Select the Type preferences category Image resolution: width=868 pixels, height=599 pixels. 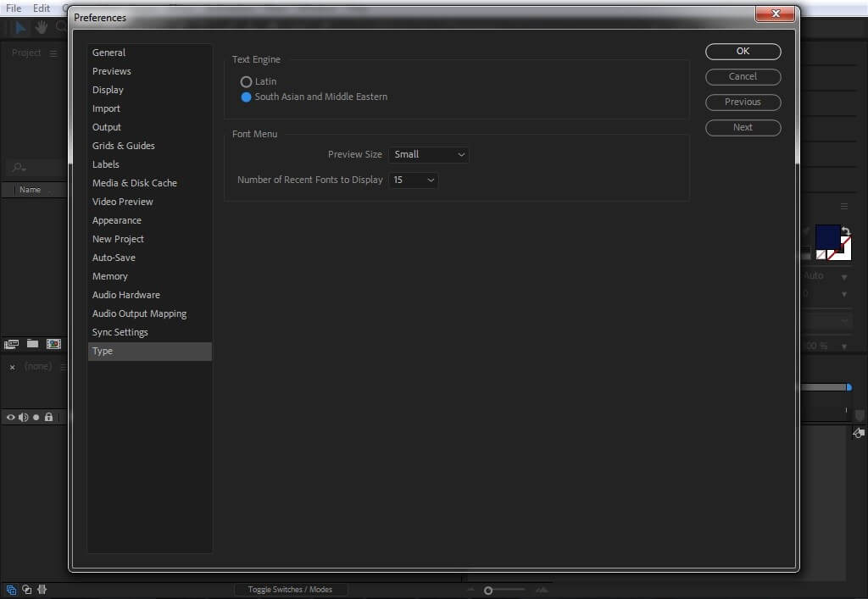click(x=149, y=352)
